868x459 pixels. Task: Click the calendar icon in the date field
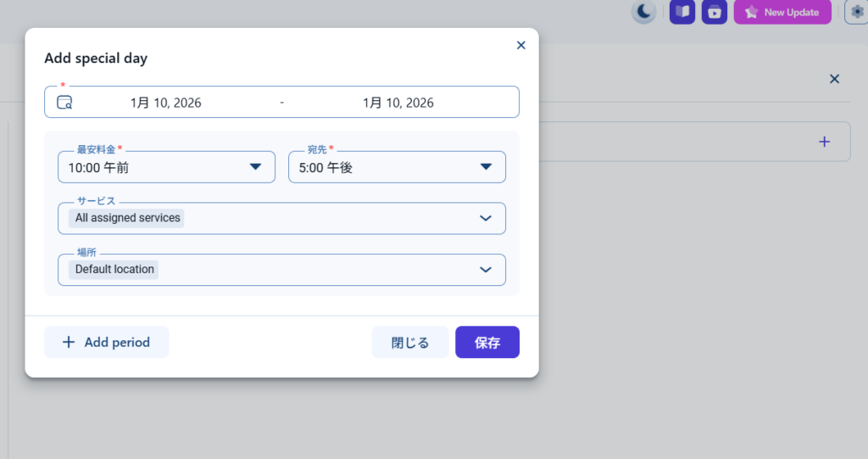click(x=64, y=103)
